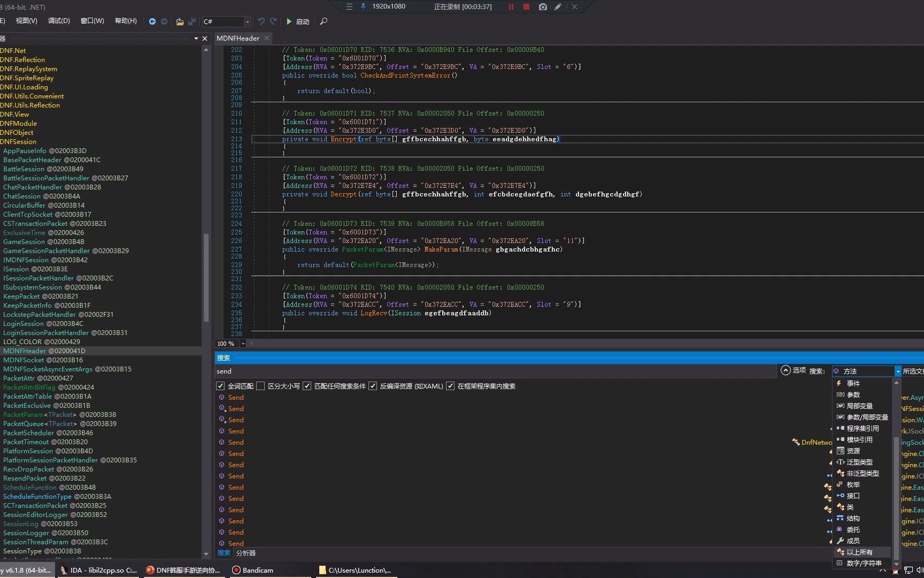Viewport: 924px width, 578px height.
Task: Switch to the 搜索 bottom tab
Action: tap(224, 553)
